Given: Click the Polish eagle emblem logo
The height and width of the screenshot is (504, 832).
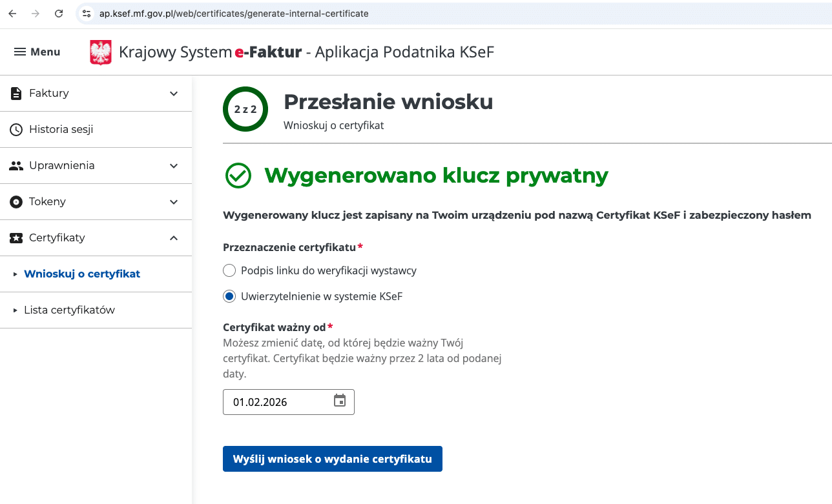Looking at the screenshot, I should click(x=101, y=52).
